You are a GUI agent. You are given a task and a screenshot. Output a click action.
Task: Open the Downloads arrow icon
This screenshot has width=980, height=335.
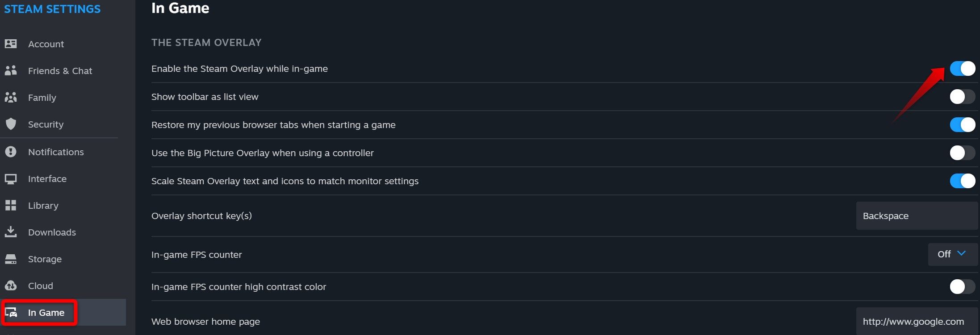click(x=11, y=232)
